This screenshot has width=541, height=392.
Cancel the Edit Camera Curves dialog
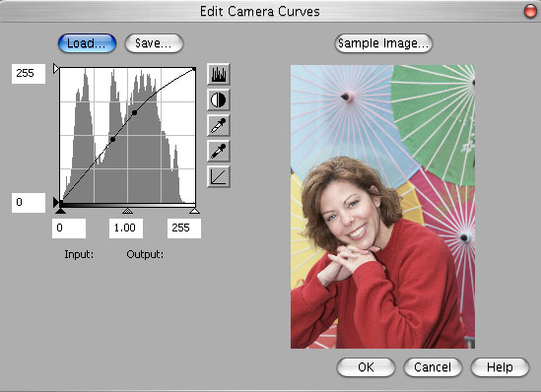coord(433,367)
